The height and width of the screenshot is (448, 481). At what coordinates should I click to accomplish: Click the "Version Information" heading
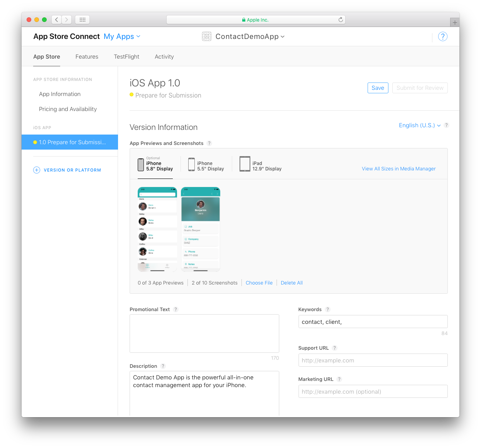tap(164, 127)
